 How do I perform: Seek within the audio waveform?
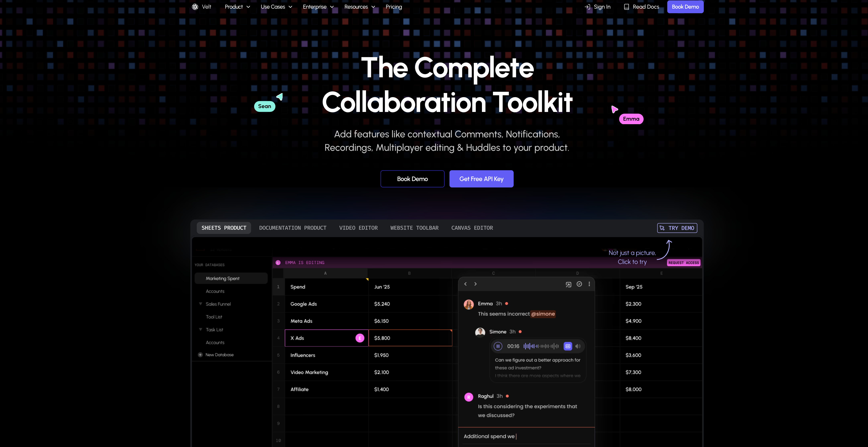[x=541, y=346]
